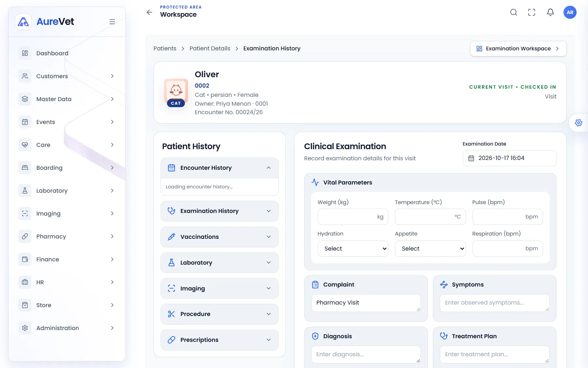Click the Respiration (bpm) input field
This screenshot has width=588, height=368.
pyautogui.click(x=508, y=249)
